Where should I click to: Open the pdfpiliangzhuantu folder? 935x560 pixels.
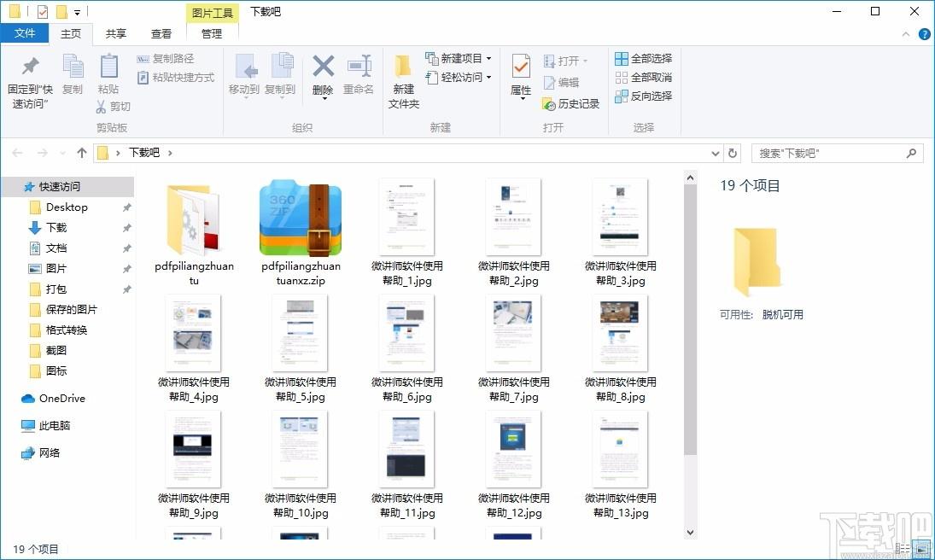[194, 234]
